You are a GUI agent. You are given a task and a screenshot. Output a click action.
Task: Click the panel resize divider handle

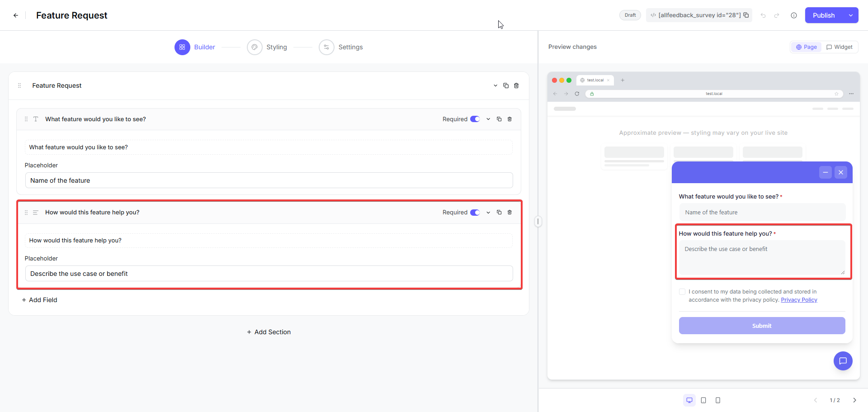coord(538,222)
